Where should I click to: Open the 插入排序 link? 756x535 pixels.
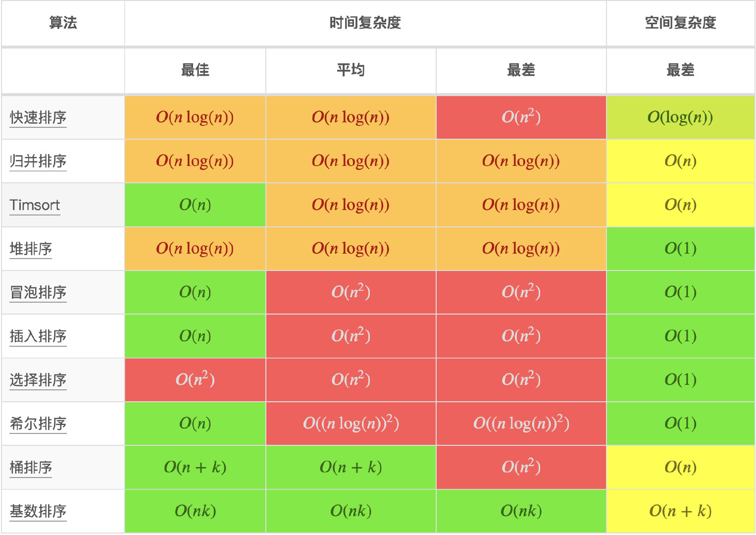[38, 336]
